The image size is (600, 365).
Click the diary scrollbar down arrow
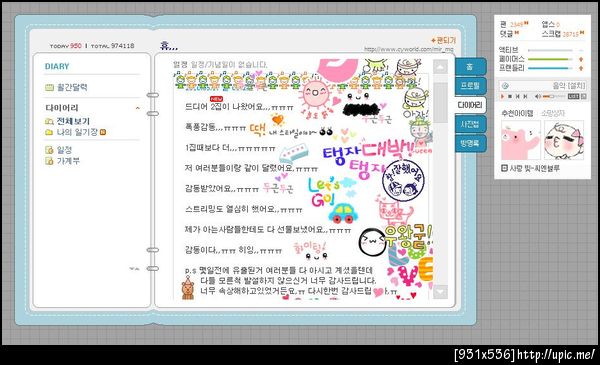[440, 292]
